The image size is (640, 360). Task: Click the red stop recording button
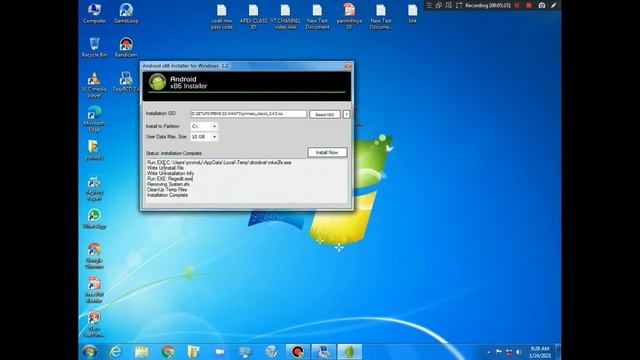(x=529, y=5)
